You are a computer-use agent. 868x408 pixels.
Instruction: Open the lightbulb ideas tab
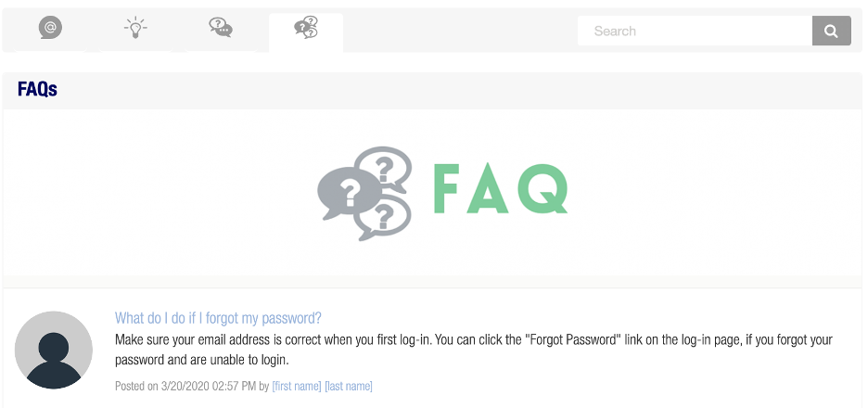135,27
